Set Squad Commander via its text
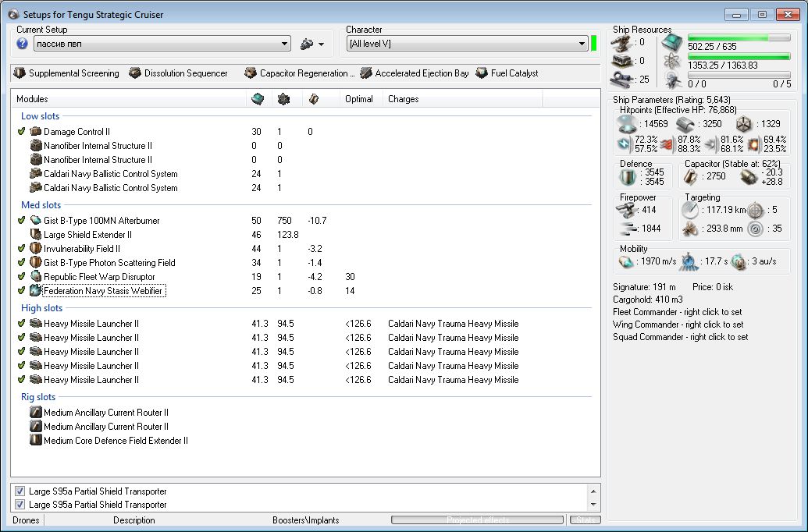Image resolution: width=808 pixels, height=532 pixels. click(x=680, y=337)
